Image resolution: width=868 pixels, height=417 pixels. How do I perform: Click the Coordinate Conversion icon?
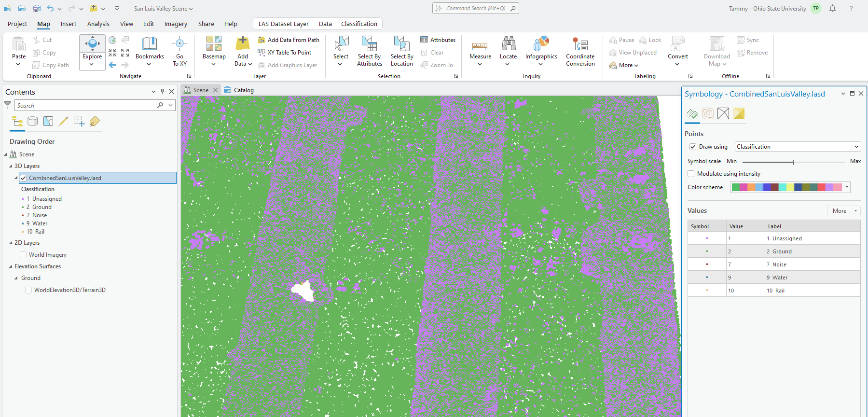click(x=580, y=45)
